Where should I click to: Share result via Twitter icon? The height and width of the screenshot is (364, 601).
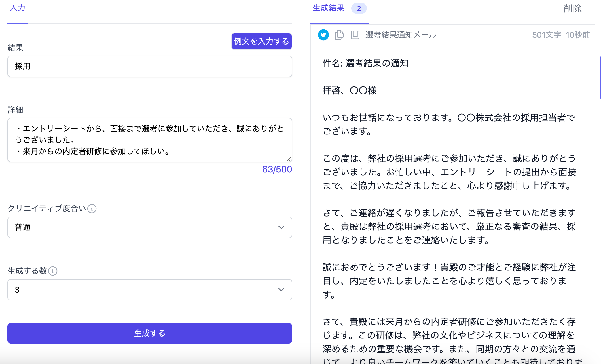323,35
